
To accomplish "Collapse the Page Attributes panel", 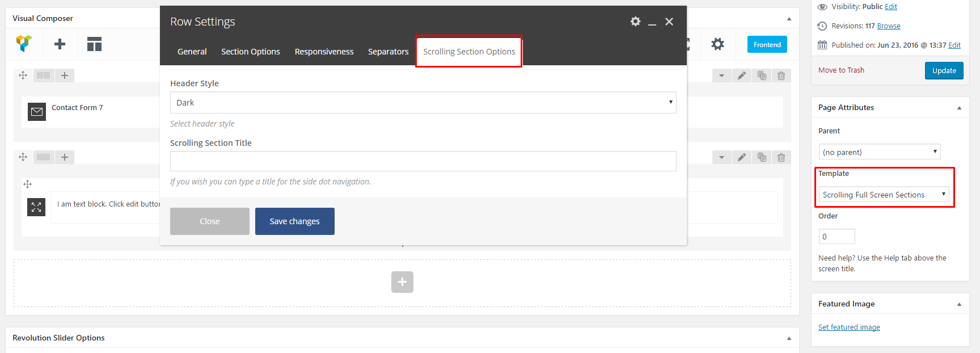I will tap(959, 108).
